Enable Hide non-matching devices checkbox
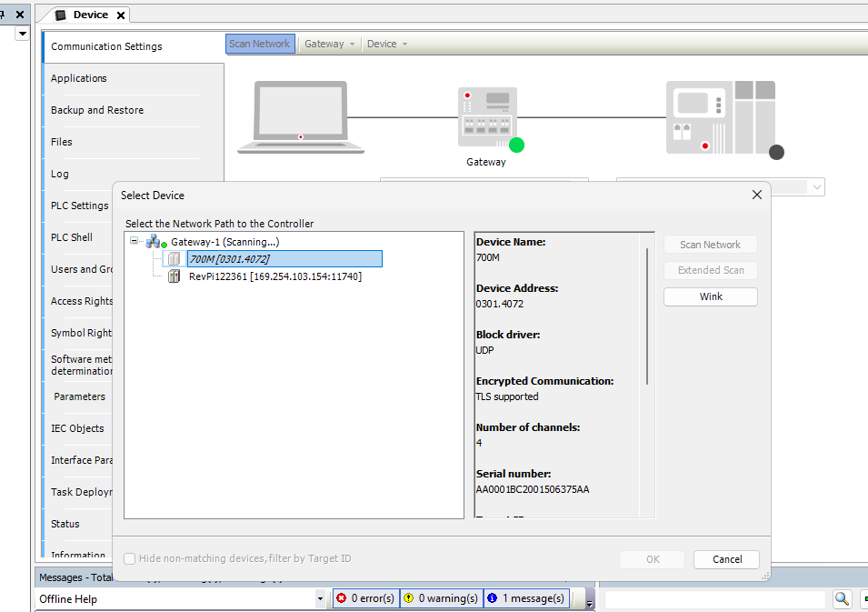The image size is (868, 612). point(130,559)
